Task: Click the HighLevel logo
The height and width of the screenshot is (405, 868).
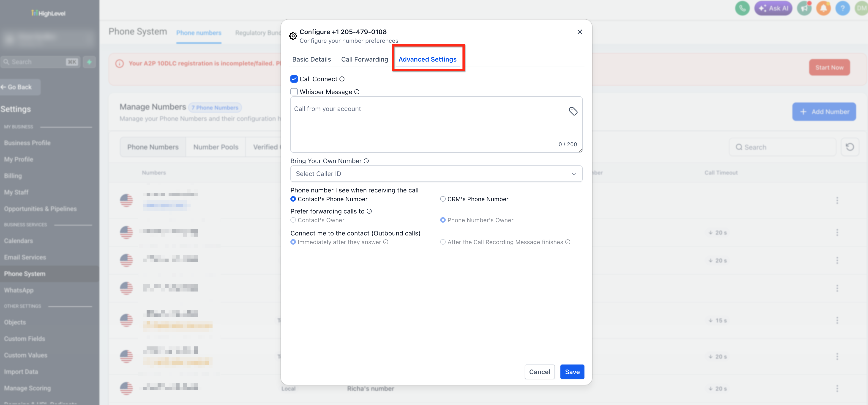Action: [49, 13]
